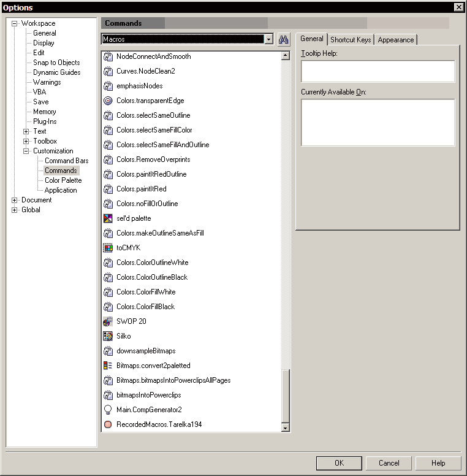Expand the Toolbox tree node
The height and width of the screenshot is (476, 467).
click(x=26, y=141)
